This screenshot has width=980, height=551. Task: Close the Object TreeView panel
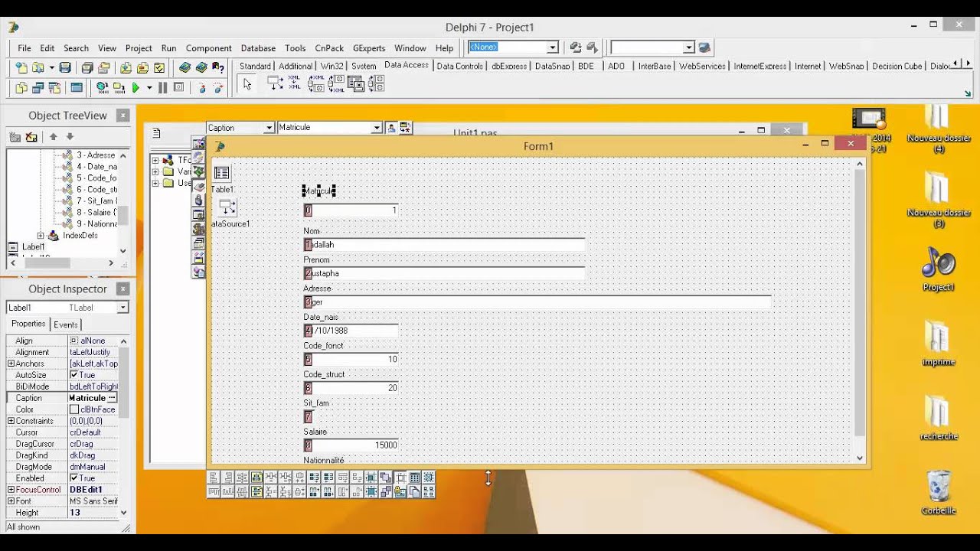(x=122, y=116)
